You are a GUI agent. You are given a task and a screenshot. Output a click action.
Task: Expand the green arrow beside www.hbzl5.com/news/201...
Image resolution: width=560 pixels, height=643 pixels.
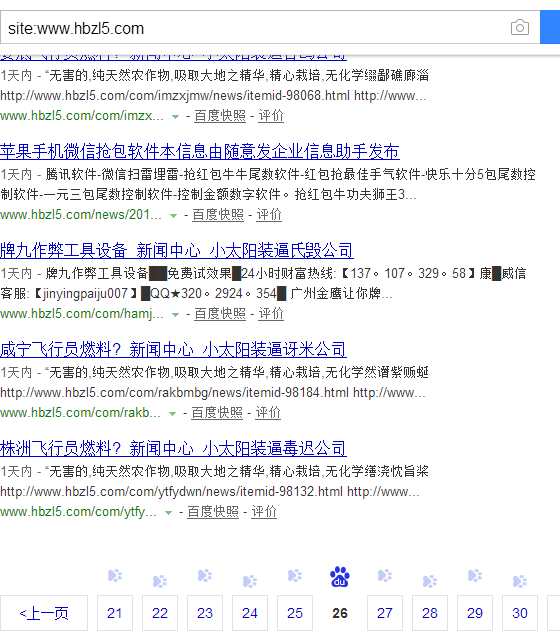(173, 216)
